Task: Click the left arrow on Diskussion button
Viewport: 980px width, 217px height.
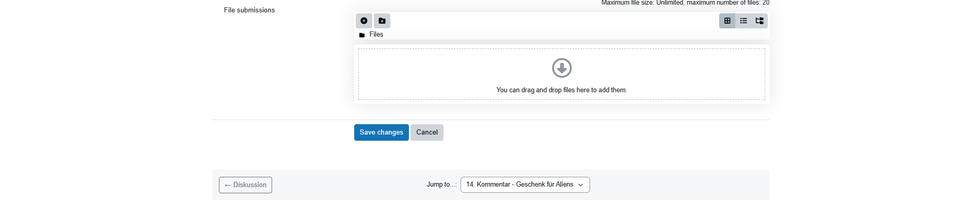Action: pos(228,185)
